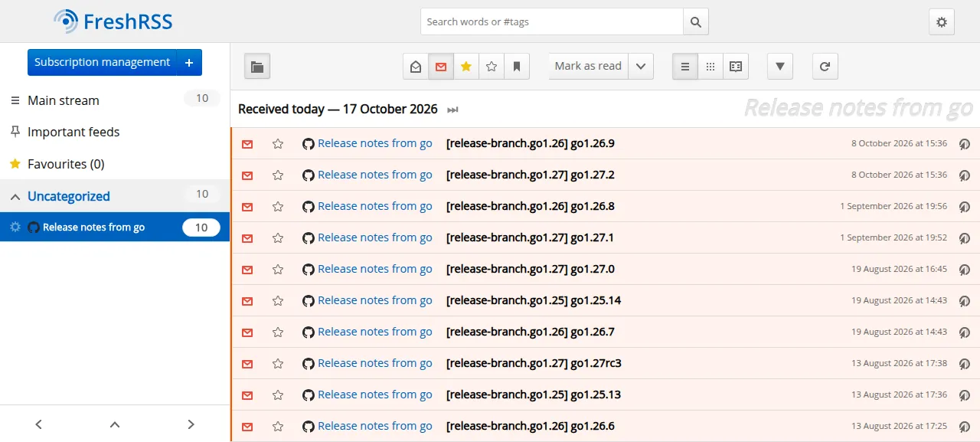Select the Uncategorized category

(69, 197)
